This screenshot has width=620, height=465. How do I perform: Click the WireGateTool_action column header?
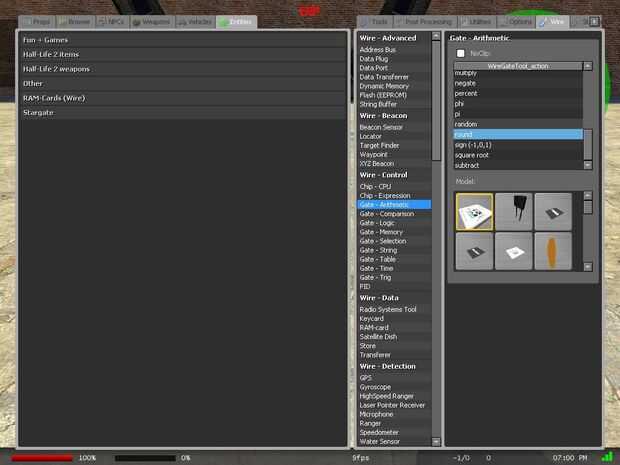518,66
